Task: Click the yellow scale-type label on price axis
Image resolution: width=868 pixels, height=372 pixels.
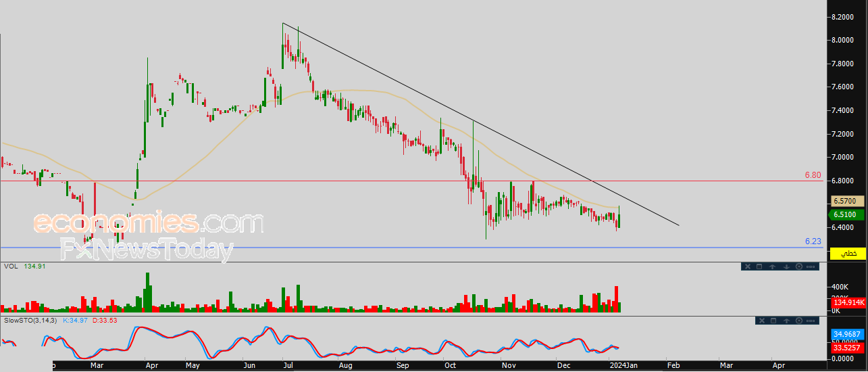Action: coord(848,253)
